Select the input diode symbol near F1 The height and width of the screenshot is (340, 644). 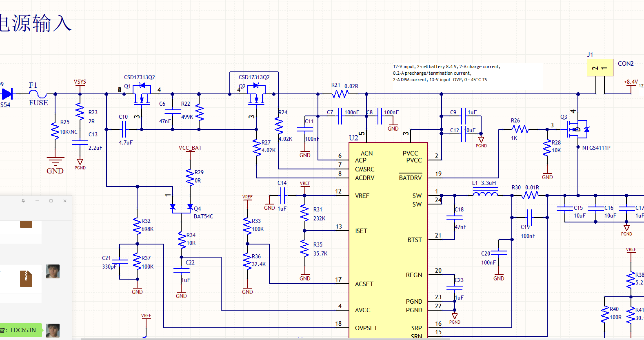(7, 94)
